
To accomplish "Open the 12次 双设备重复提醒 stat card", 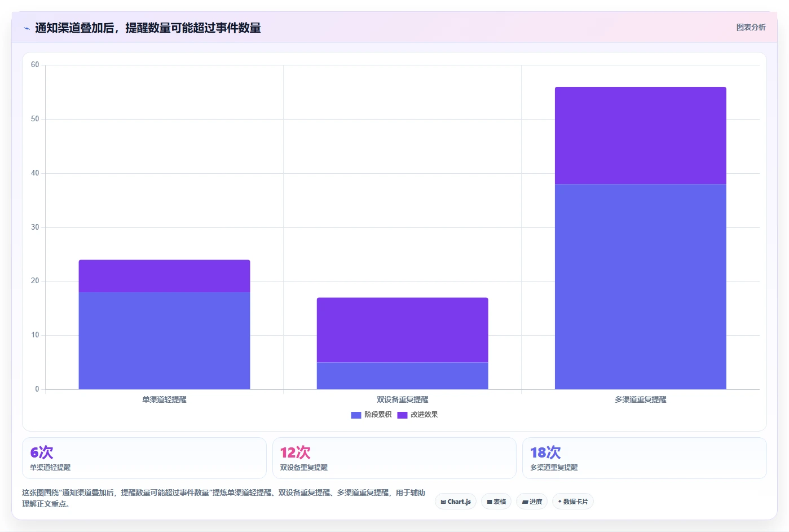I will 394,458.
